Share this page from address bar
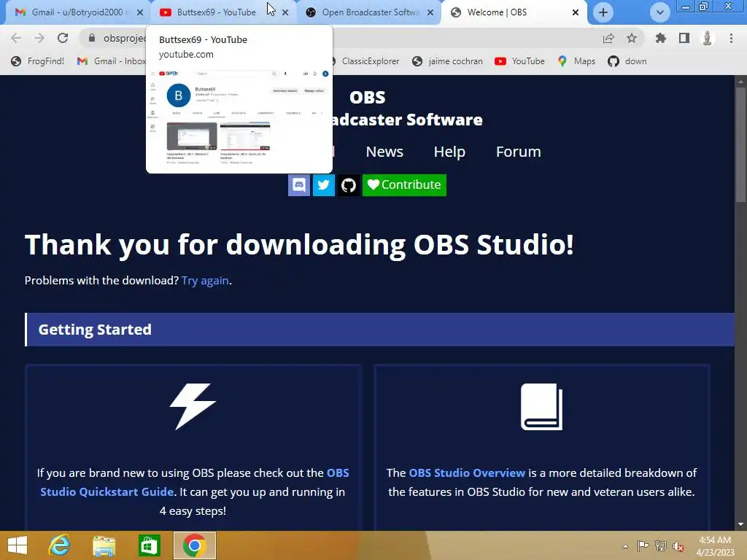 [x=608, y=38]
